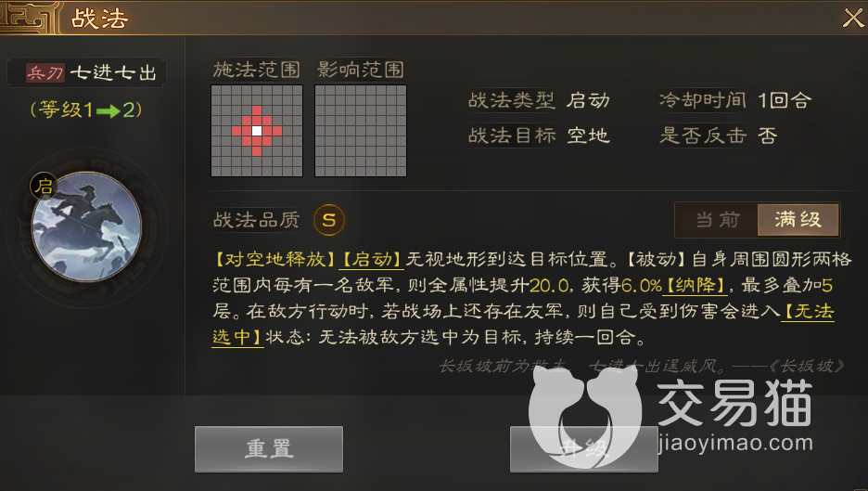Click the 【对空地释放】 keyword

275,259
